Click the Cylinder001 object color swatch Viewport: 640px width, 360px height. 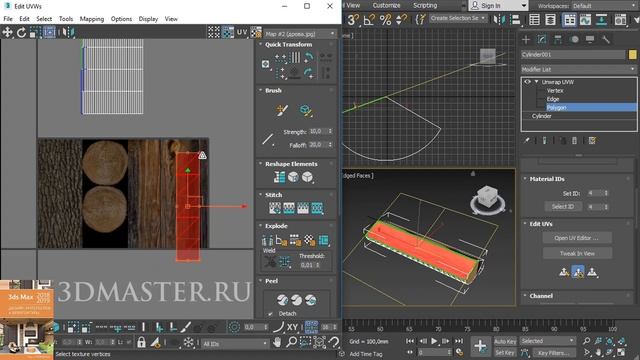(x=632, y=55)
